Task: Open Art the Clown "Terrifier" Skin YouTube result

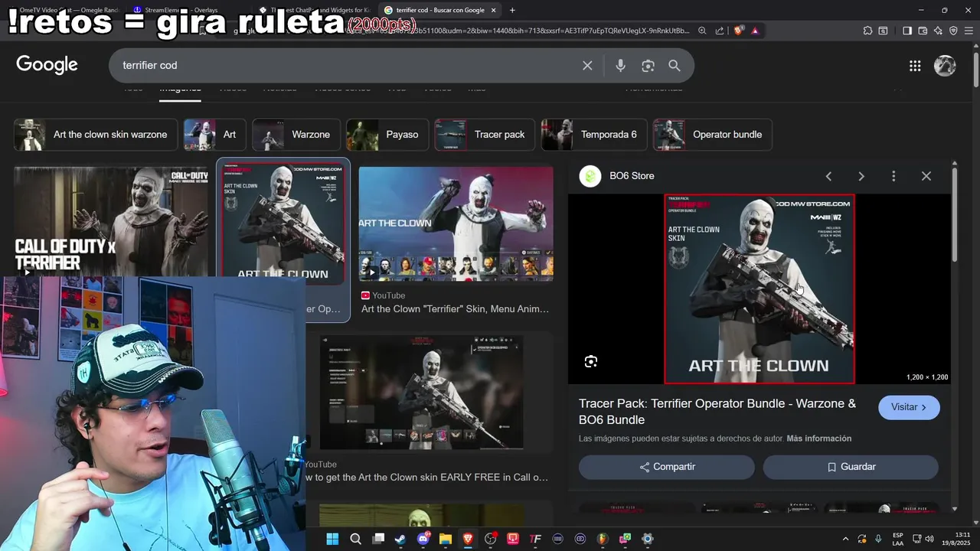Action: pyautogui.click(x=456, y=309)
